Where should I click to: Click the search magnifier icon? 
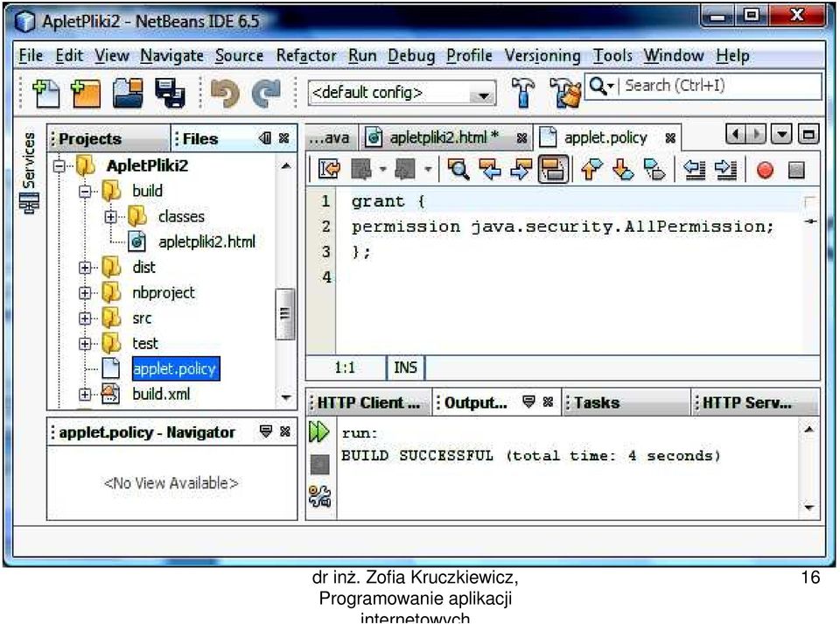pos(597,85)
